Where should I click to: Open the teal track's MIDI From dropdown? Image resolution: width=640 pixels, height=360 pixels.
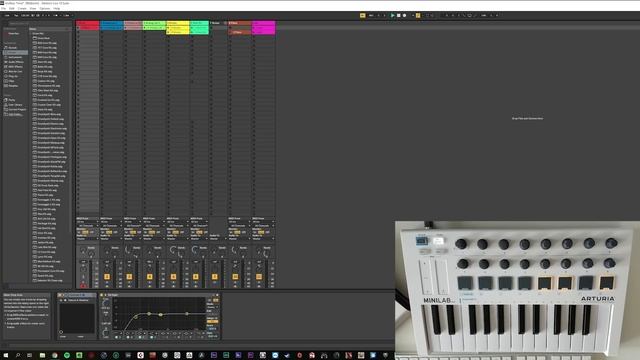[199, 222]
